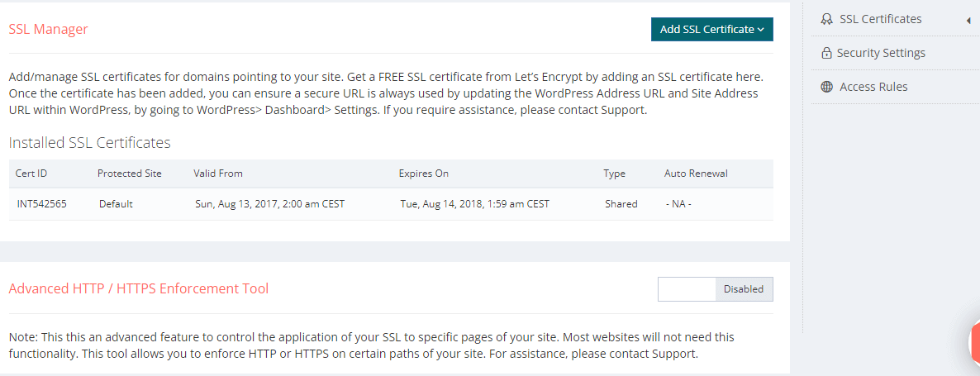Click the Protected Site column header

click(130, 174)
